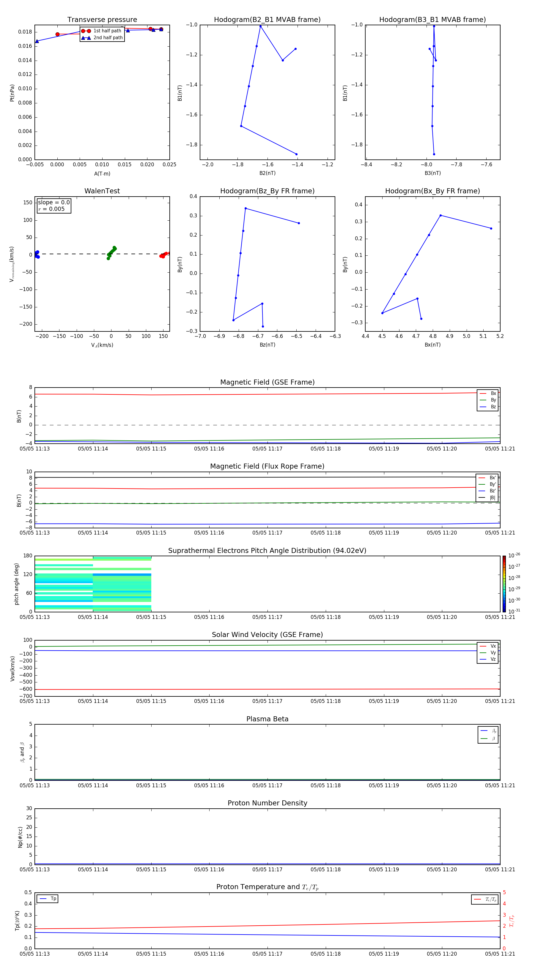Click the 'Vsw(km/s)' axis label
Screen dimensions: 535x980
12,668
